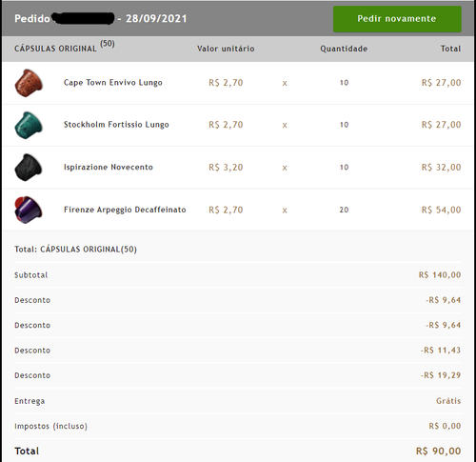This screenshot has width=476, height=462.
Task: Open the Stockholm Fortissio Lungo product link
Action: 116,125
